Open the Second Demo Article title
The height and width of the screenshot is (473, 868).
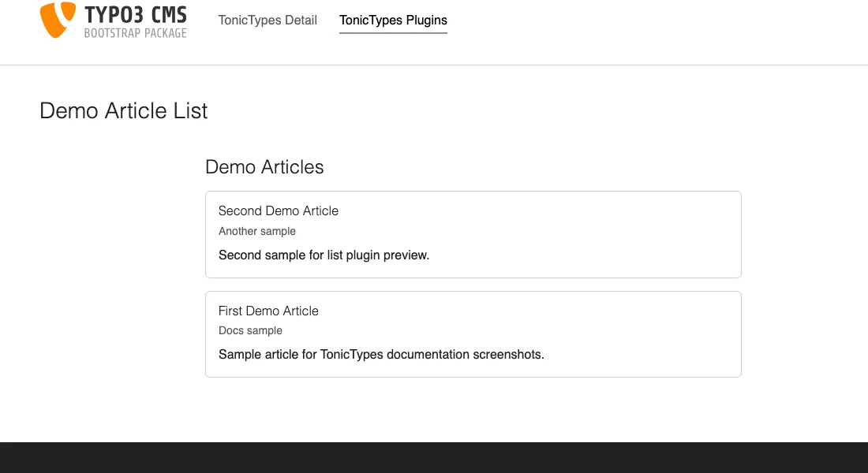point(278,210)
